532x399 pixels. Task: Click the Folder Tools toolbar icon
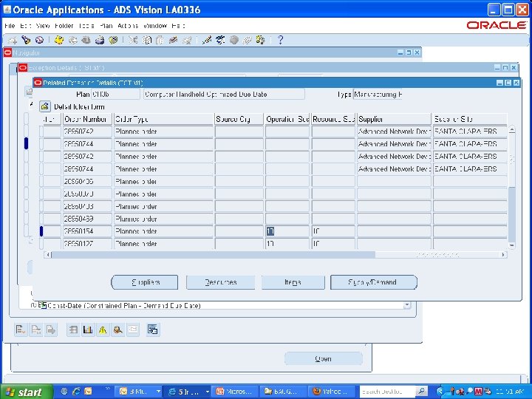(x=261, y=40)
